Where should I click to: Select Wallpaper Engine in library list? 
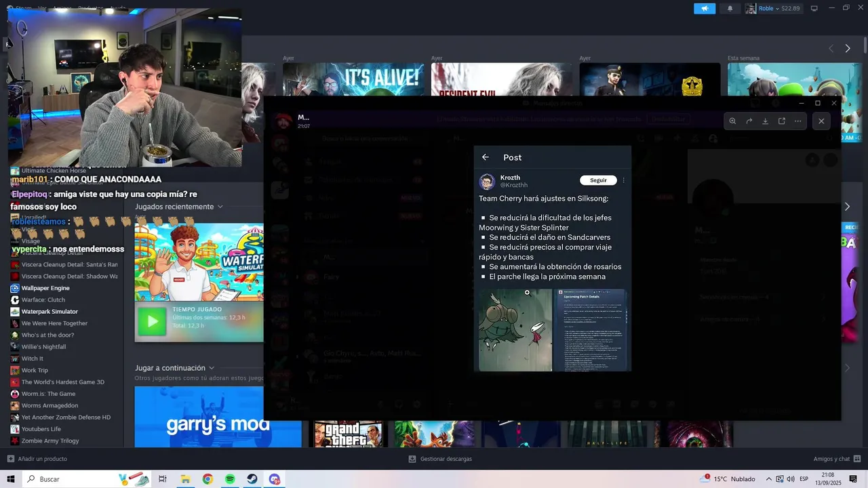pos(45,288)
